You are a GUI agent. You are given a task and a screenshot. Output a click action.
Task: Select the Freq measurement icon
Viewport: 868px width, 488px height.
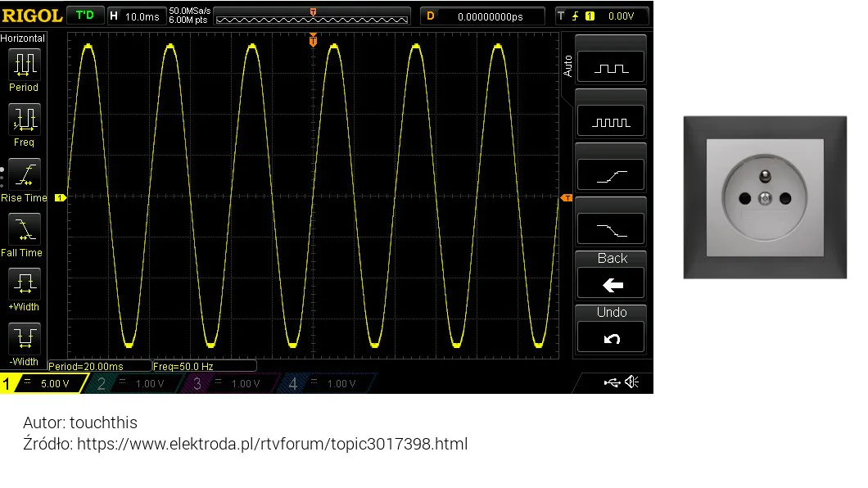click(25, 119)
